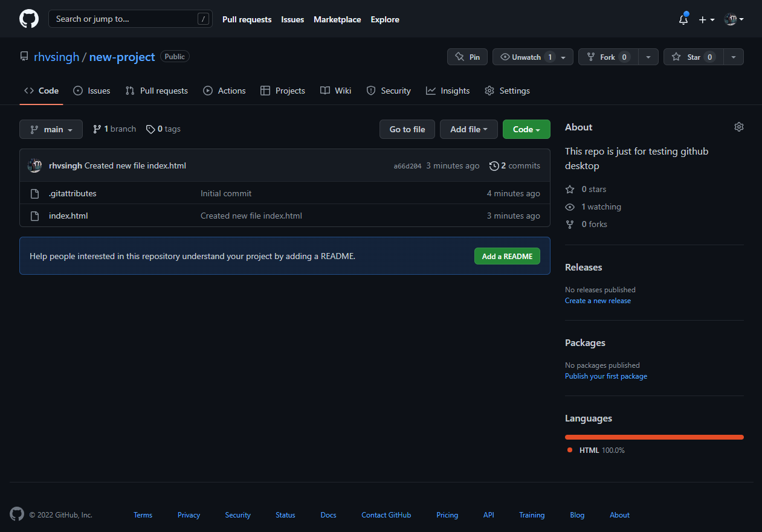Open the notifications bell icon
Viewport: 762px width, 532px height.
click(x=683, y=19)
